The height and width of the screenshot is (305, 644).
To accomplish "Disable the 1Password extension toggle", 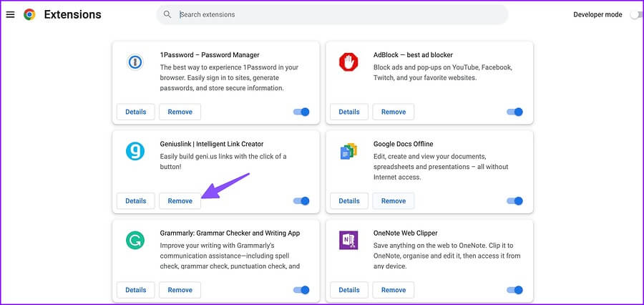I will [x=301, y=112].
